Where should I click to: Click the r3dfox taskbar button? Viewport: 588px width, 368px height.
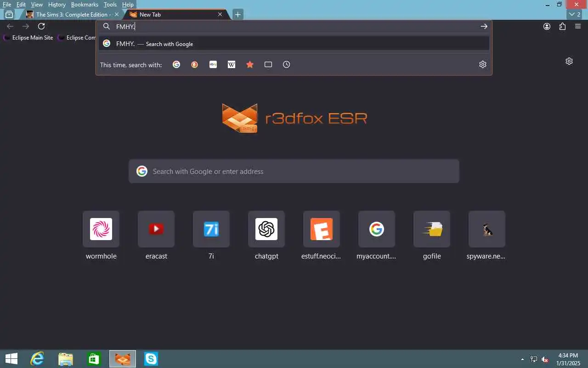123,359
